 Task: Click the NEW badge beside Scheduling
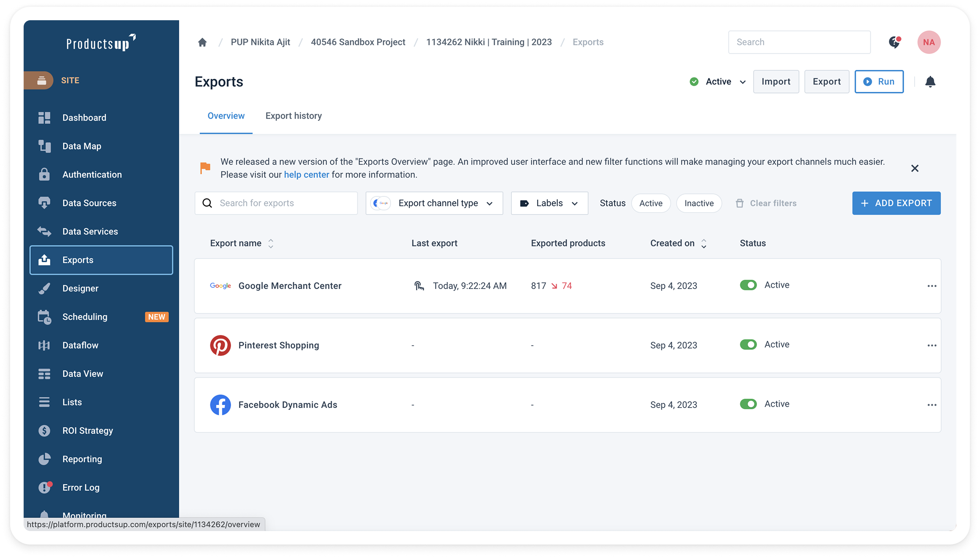pos(156,317)
